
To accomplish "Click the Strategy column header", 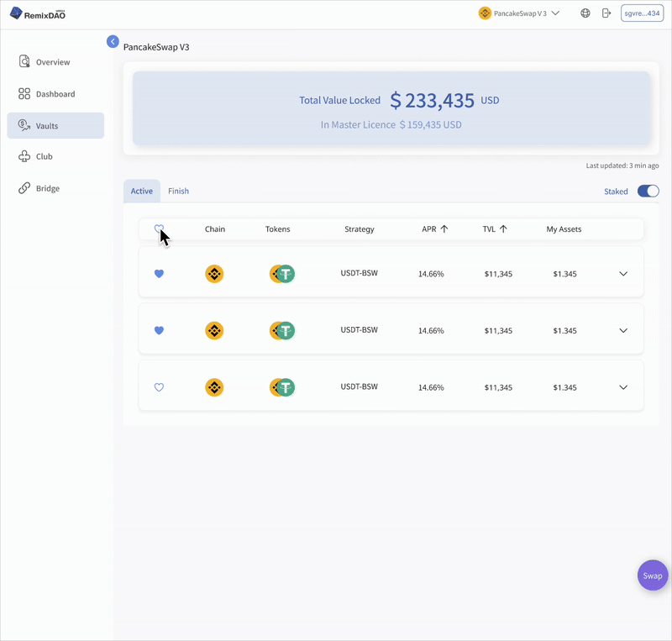I will click(x=360, y=229).
